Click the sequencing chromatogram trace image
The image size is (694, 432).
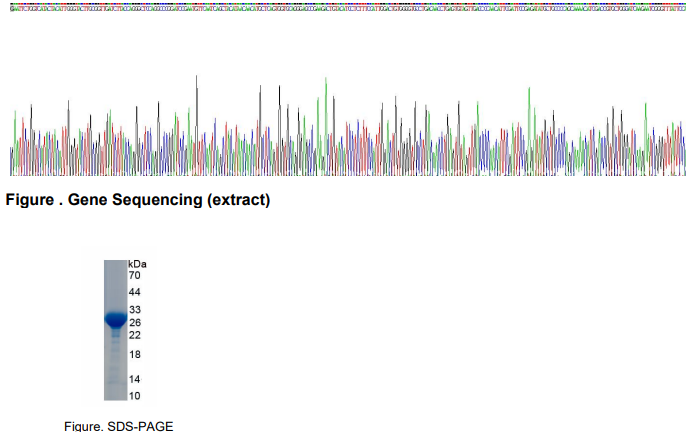tap(348, 125)
